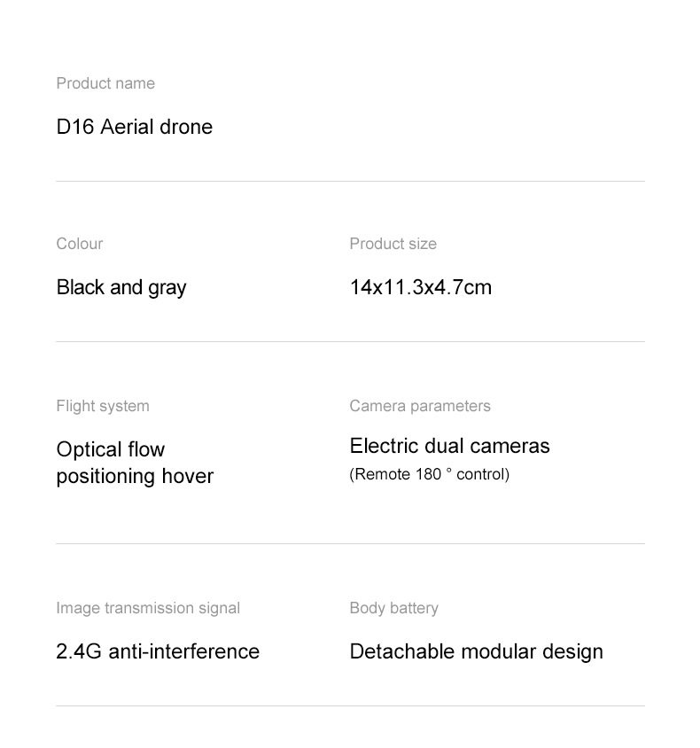Click the "Flight system" label

point(103,406)
